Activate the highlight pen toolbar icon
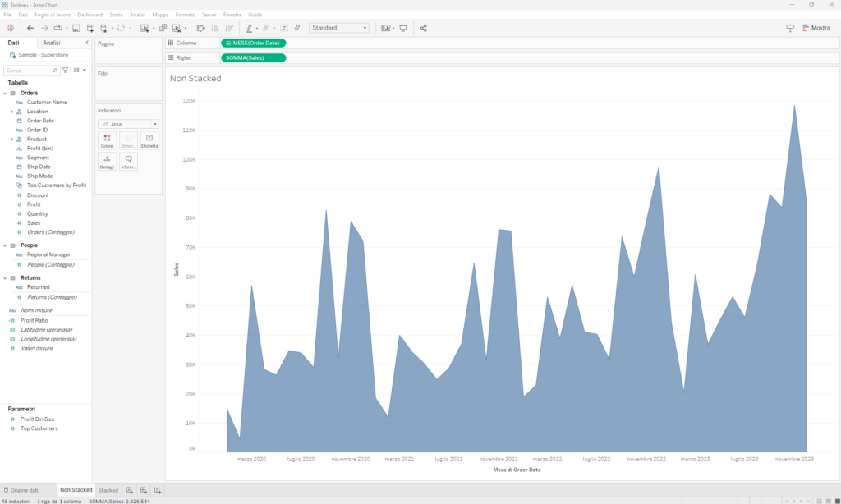Screen dimensions: 841x504 [x=250, y=27]
